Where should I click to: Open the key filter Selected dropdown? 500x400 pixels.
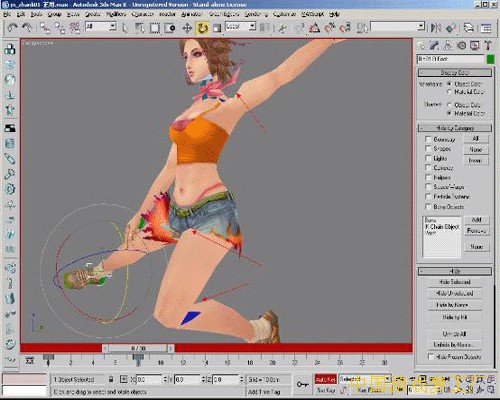(x=364, y=379)
